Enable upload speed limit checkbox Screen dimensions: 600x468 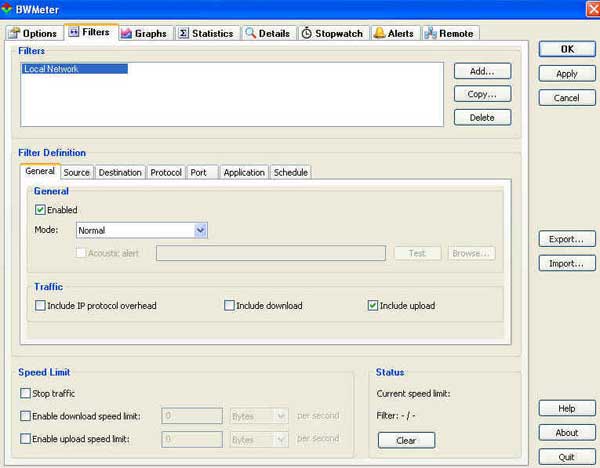[x=25, y=439]
